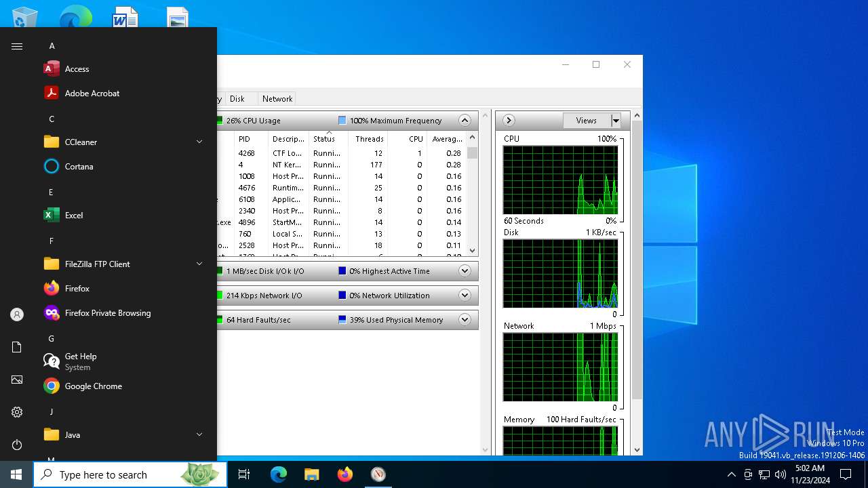868x488 pixels.
Task: Sort by the CPU column header
Action: [x=407, y=139]
